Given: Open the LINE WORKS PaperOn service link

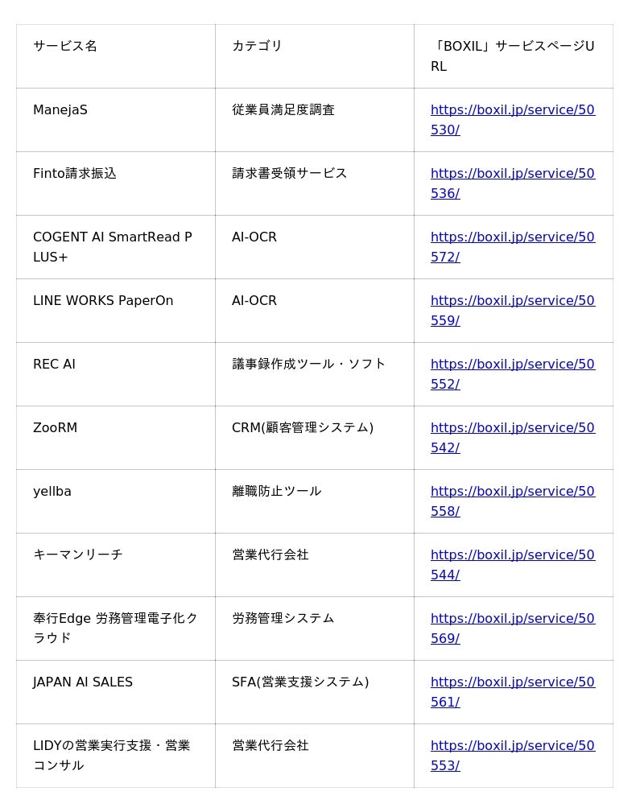Looking at the screenshot, I should click(512, 301).
